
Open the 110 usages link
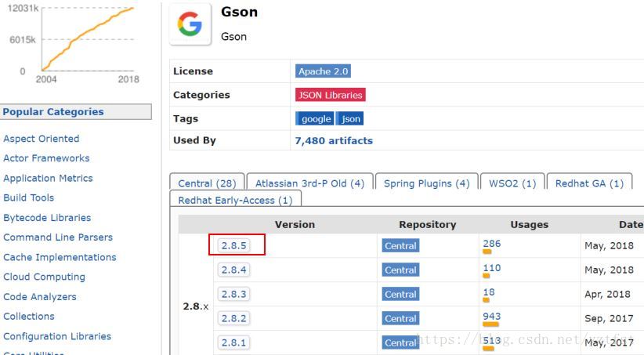coord(492,268)
